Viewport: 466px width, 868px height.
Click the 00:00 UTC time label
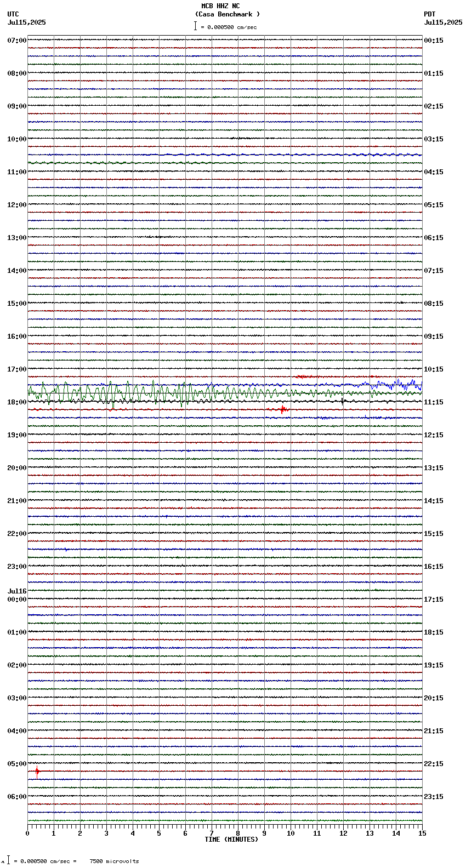point(17,599)
